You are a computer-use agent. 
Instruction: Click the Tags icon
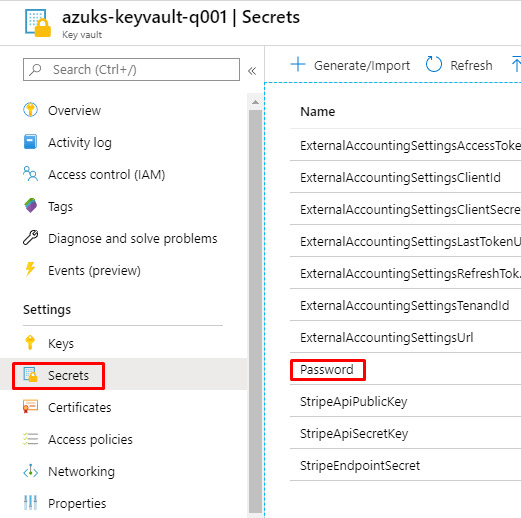(x=31, y=206)
